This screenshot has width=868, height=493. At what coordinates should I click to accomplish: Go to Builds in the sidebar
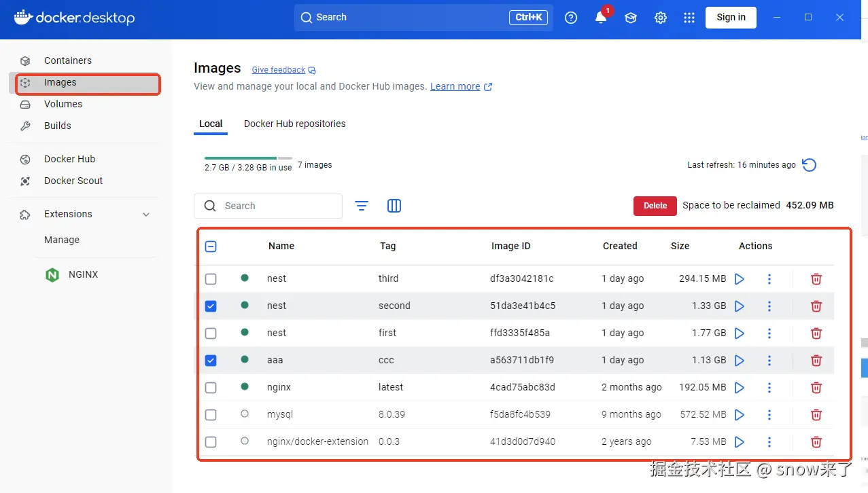click(84, 126)
